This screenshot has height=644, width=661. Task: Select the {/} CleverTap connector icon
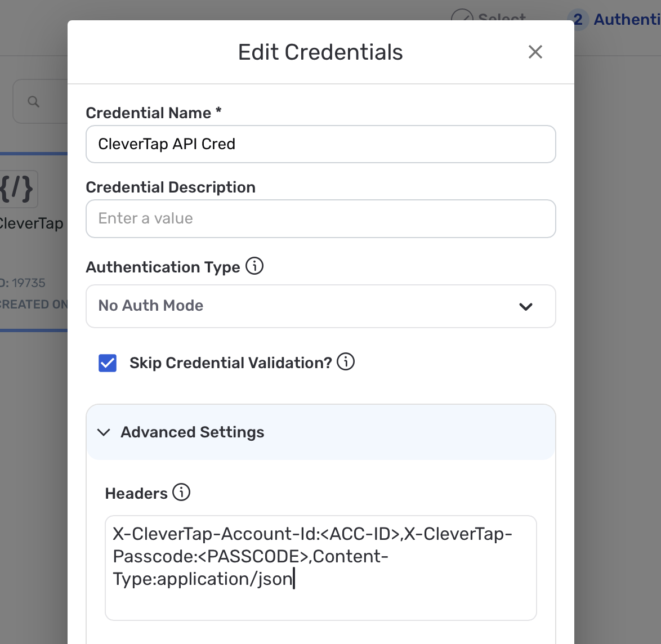click(x=17, y=189)
